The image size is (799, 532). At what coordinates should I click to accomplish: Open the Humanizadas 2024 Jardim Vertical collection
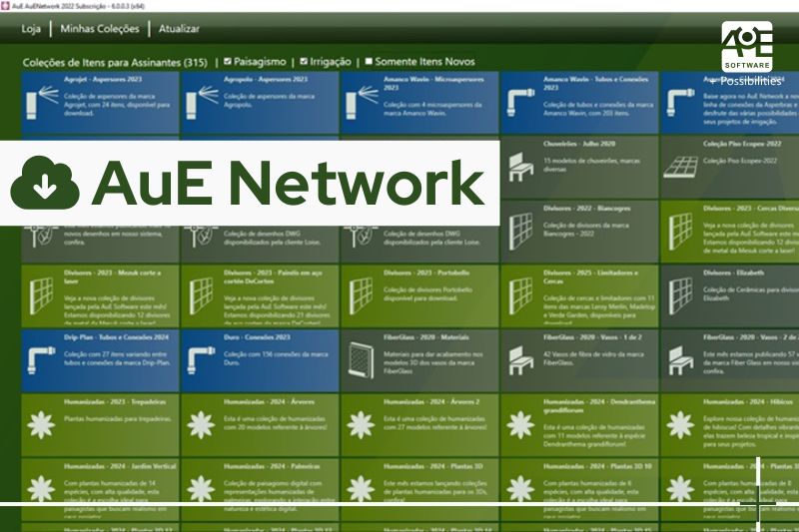tap(98, 486)
